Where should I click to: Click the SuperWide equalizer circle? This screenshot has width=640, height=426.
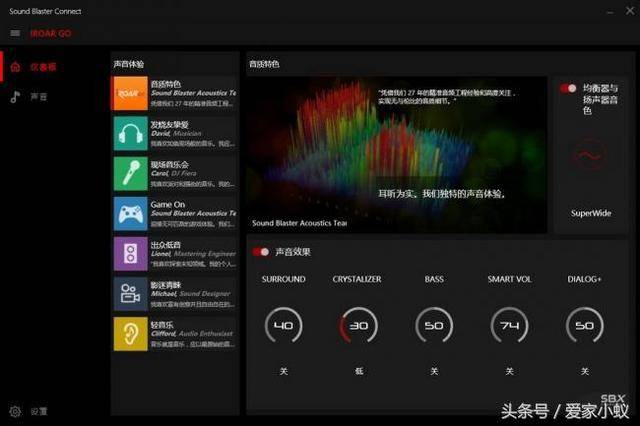tap(590, 157)
